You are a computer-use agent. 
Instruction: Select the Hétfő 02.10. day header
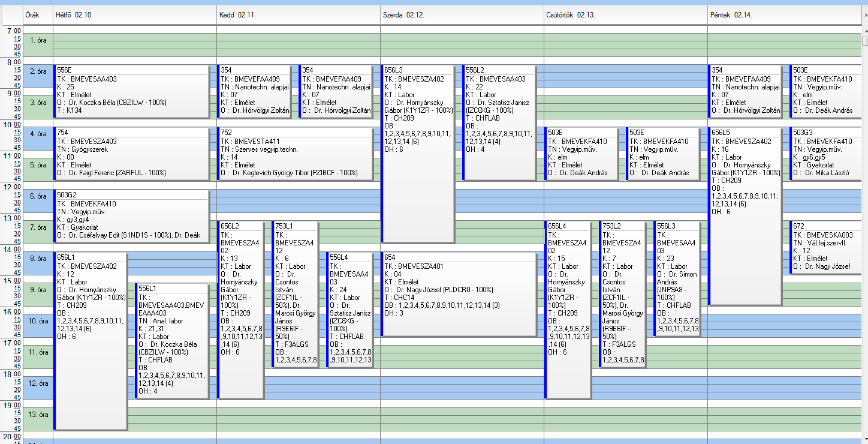[135, 14]
